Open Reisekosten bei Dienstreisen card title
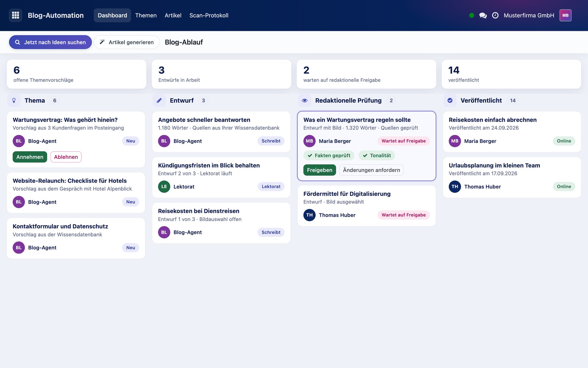 199,211
